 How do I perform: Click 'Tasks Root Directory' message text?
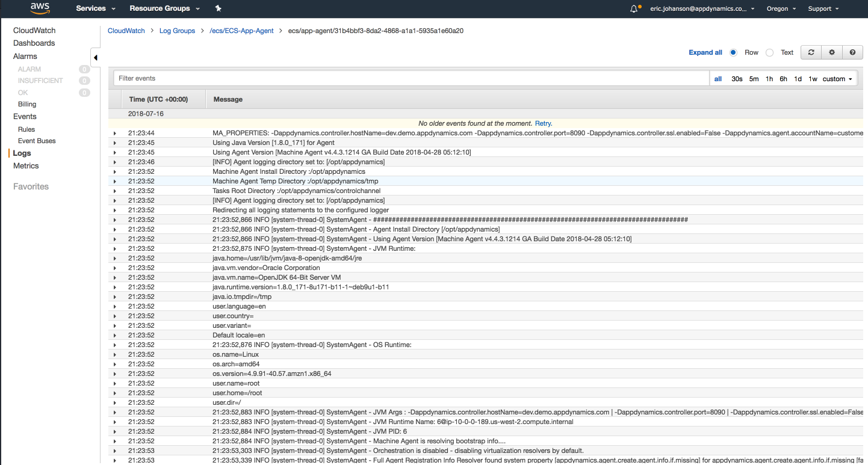pyautogui.click(x=296, y=191)
